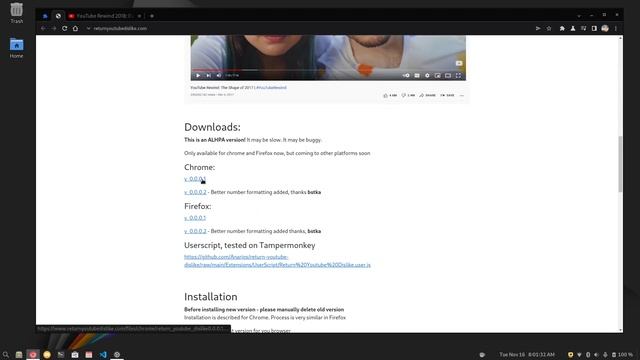This screenshot has height=360, width=640.
Task: Open browser extensions puzzle menu
Action: (562, 29)
